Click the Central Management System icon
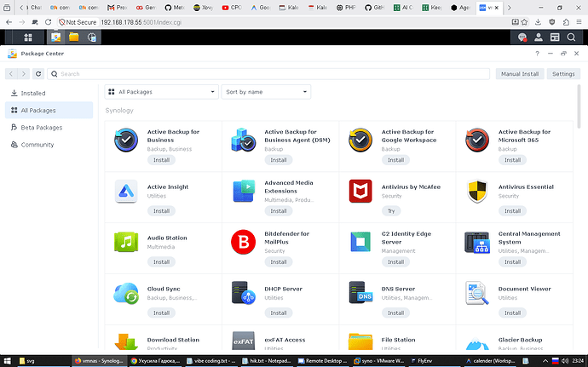Viewport: 588px width, 367px height. click(477, 242)
